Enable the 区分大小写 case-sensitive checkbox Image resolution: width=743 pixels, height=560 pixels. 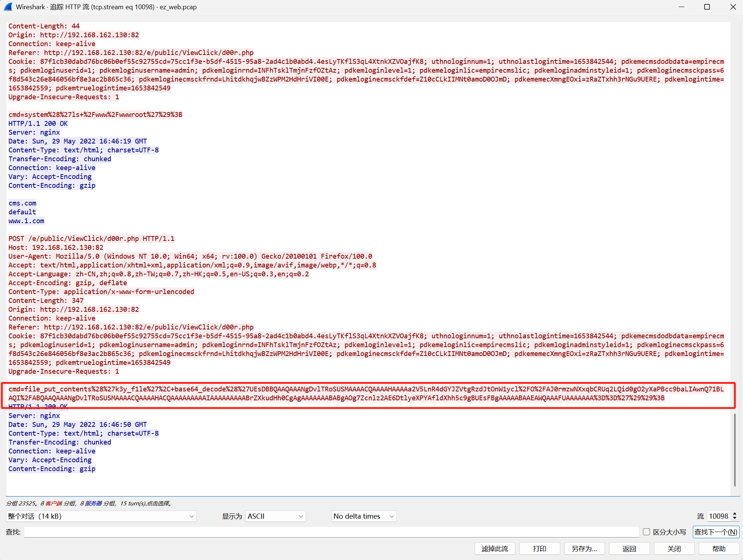[x=646, y=532]
